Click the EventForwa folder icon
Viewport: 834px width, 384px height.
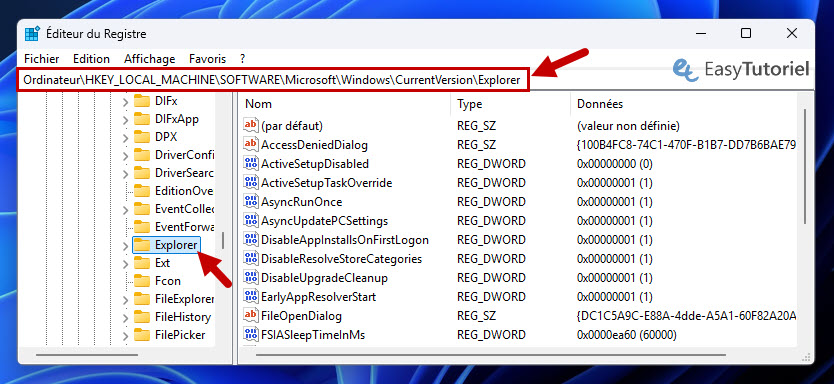coord(141,227)
